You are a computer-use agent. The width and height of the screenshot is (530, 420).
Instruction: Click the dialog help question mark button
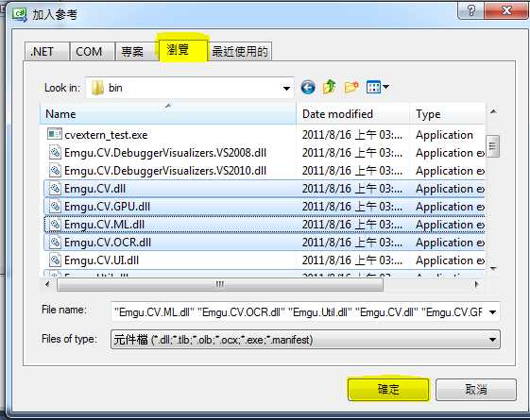point(471,10)
